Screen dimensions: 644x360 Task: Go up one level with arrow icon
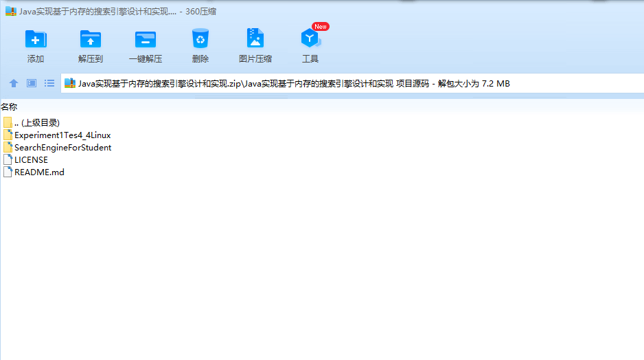[x=14, y=83]
